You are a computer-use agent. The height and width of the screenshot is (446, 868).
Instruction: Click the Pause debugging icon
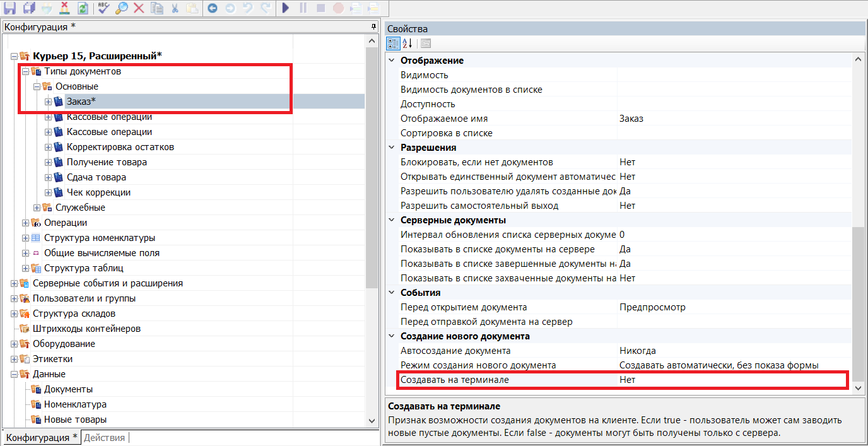point(303,8)
